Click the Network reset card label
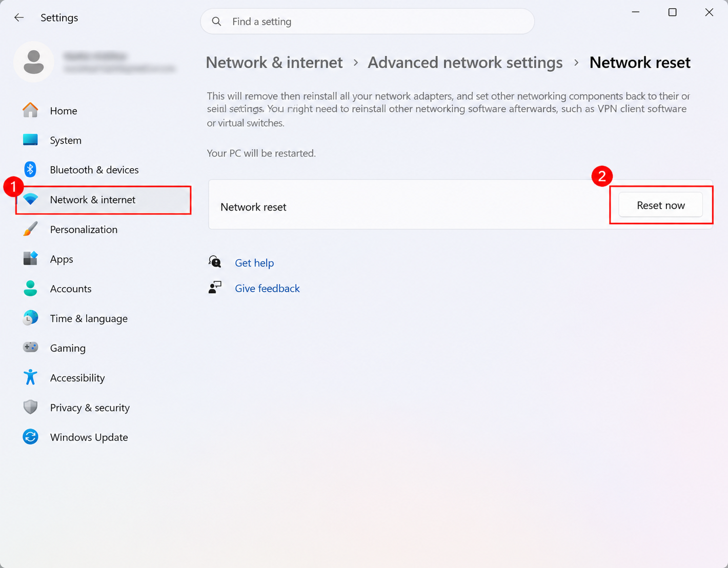This screenshot has height=568, width=728. click(x=253, y=207)
